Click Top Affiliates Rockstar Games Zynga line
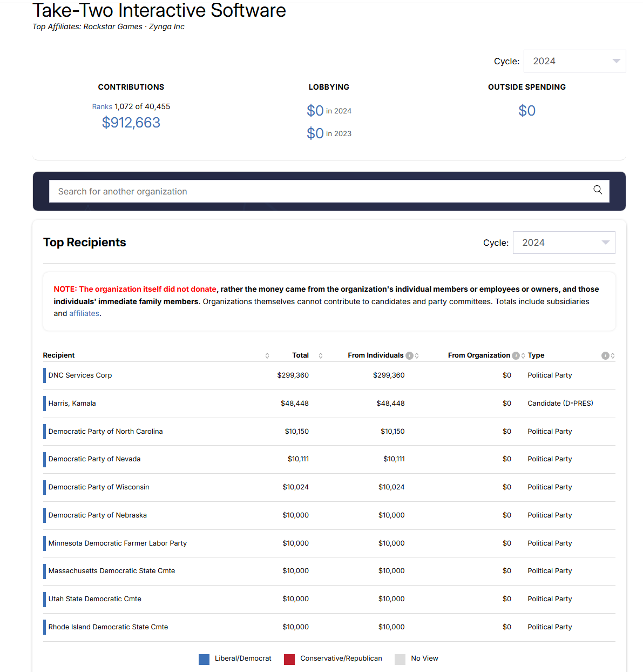643x672 pixels. 109,26
